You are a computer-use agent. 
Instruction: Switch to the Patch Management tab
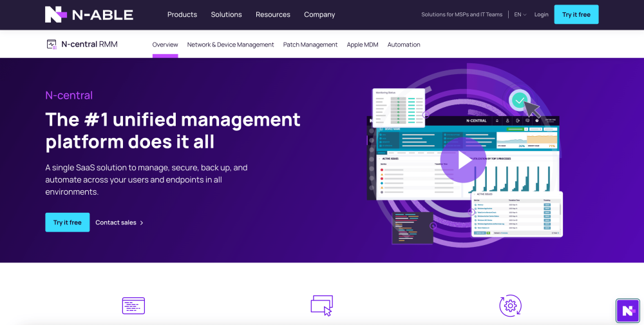[310, 44]
